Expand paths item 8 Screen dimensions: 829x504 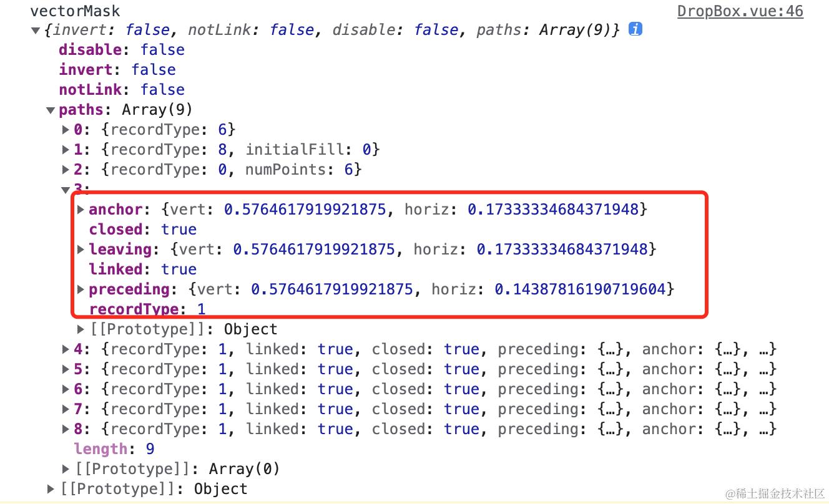point(66,429)
